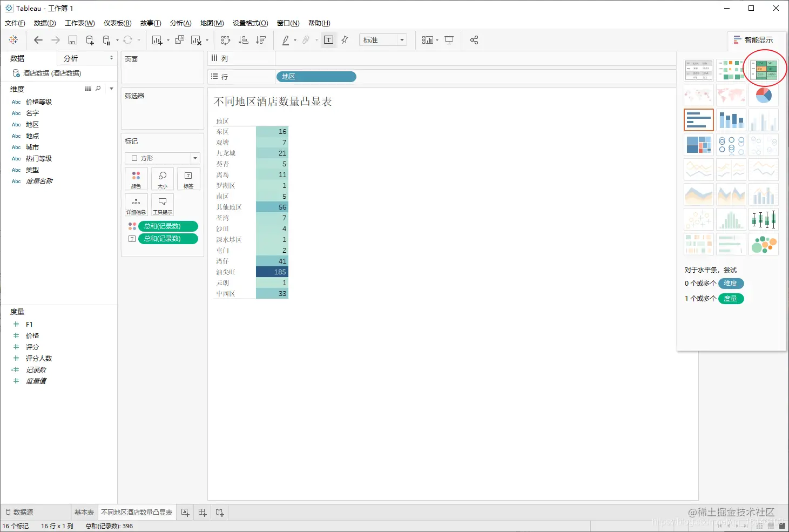Click the add new data source icon
Viewport: 789px width, 532px height.
pos(90,40)
